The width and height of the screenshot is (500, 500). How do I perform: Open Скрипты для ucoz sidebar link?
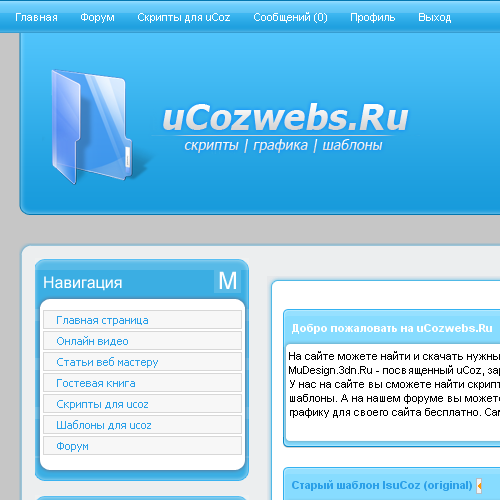142,404
